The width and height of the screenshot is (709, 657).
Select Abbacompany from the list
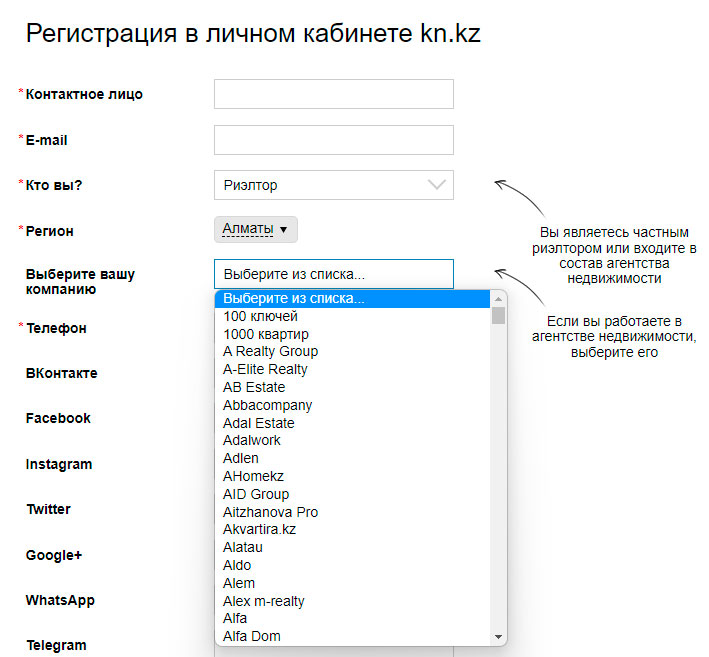pos(267,405)
